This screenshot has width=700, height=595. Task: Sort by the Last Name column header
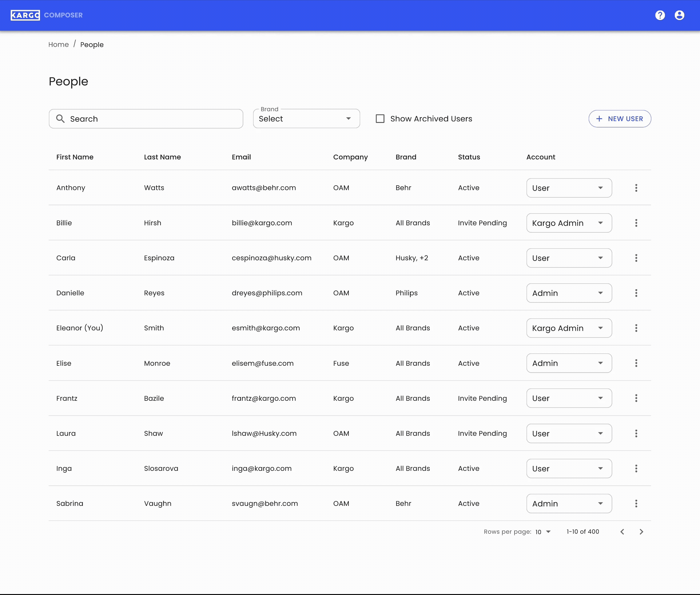tap(162, 157)
